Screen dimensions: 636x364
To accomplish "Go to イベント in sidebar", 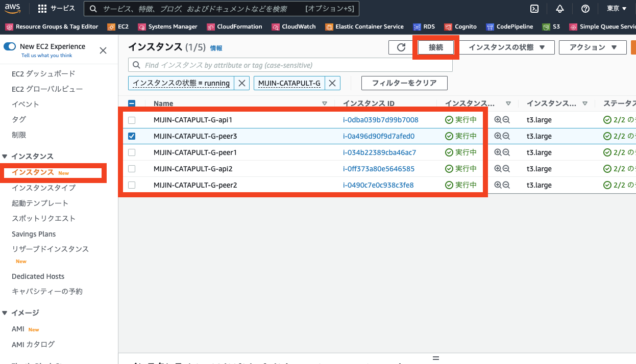I will click(26, 105).
